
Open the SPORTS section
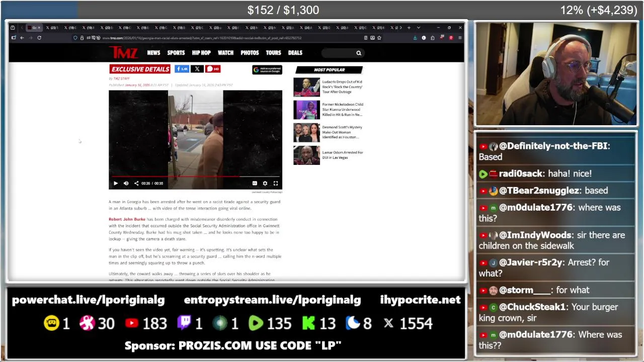176,53
